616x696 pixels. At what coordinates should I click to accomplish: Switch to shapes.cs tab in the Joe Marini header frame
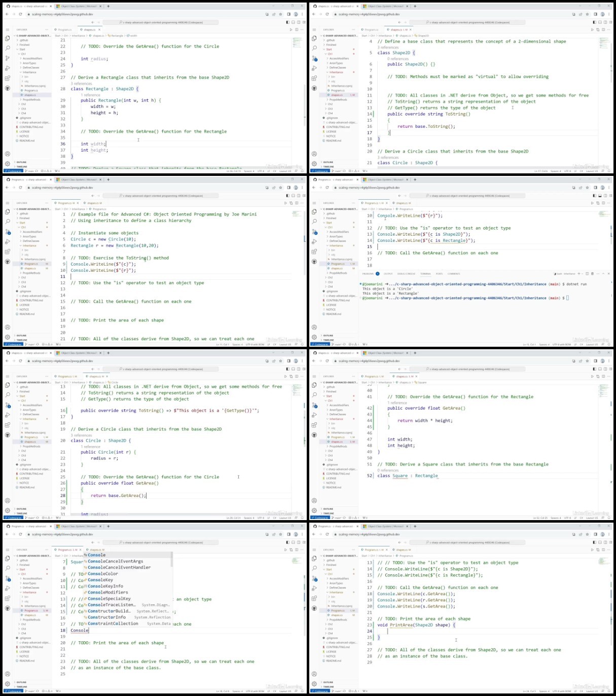pos(94,203)
